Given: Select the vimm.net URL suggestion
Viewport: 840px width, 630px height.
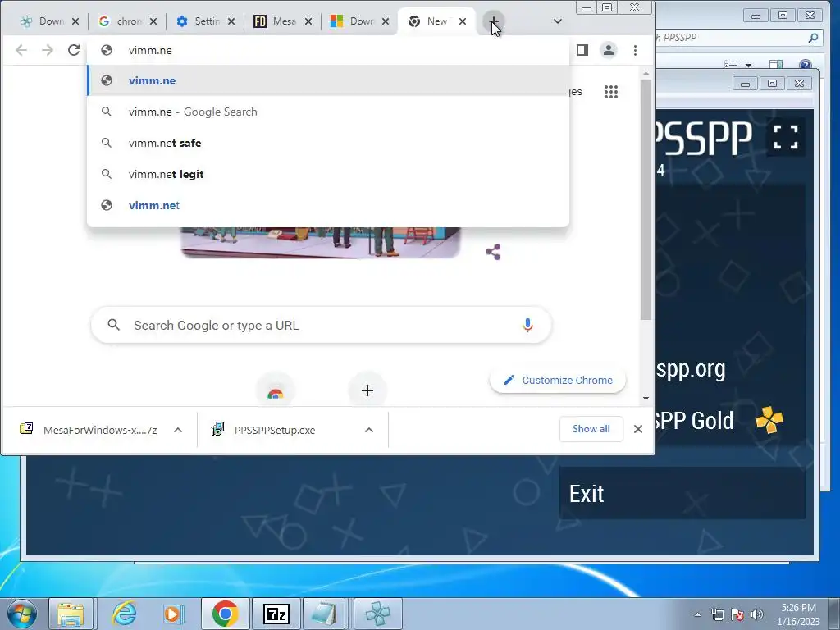Looking at the screenshot, I should click(x=328, y=205).
